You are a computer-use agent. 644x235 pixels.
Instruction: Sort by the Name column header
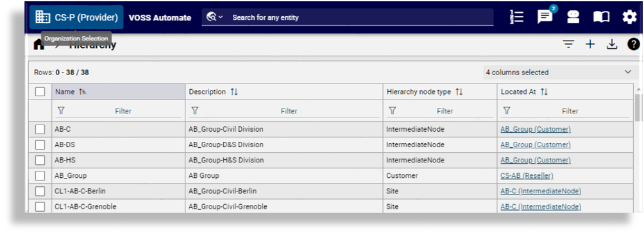click(x=118, y=92)
